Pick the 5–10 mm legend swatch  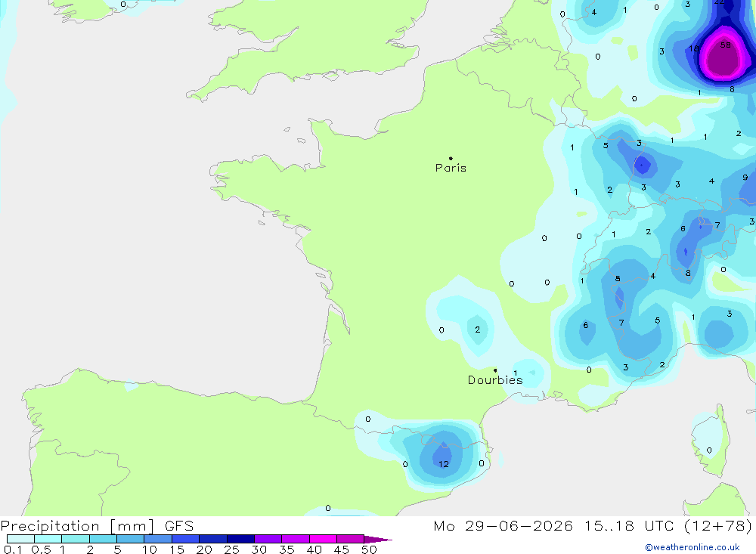(x=131, y=539)
